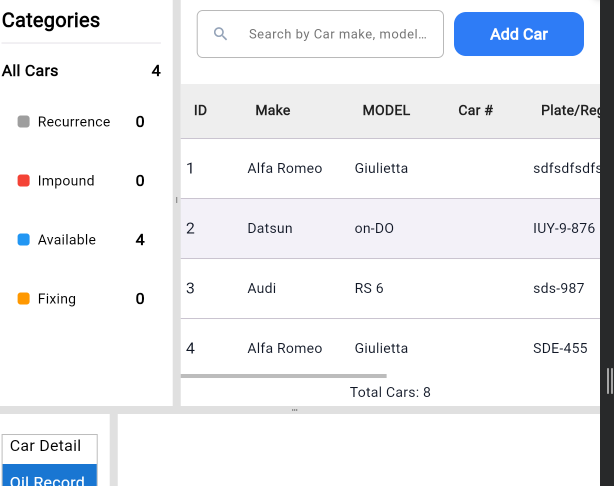Show Available cars category
Screen dimensions: 614x486
pos(67,240)
